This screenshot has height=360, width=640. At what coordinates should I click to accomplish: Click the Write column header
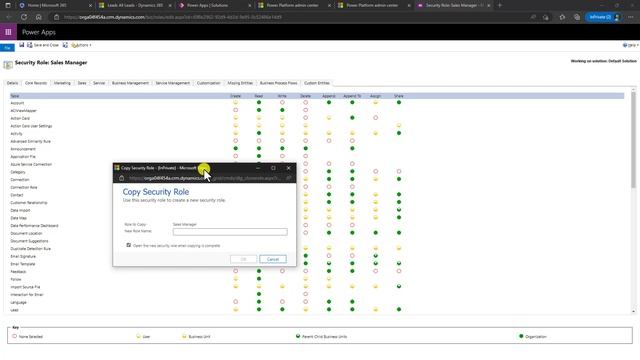click(282, 96)
